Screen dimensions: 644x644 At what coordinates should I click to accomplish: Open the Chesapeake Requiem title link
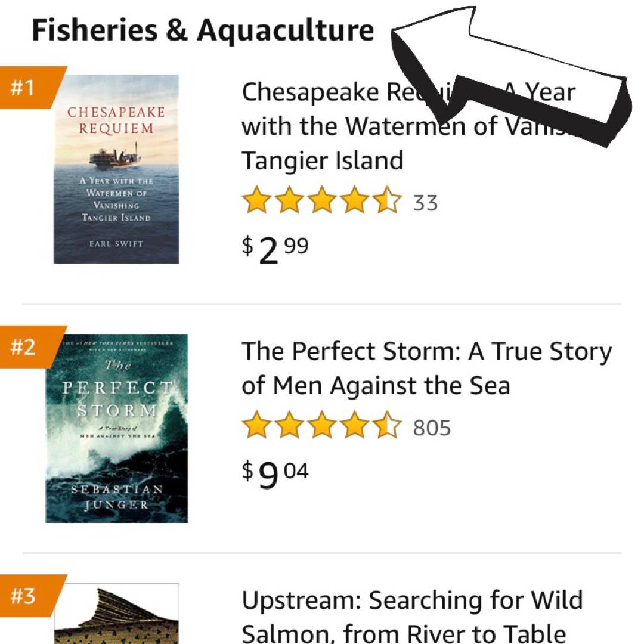[322, 126]
